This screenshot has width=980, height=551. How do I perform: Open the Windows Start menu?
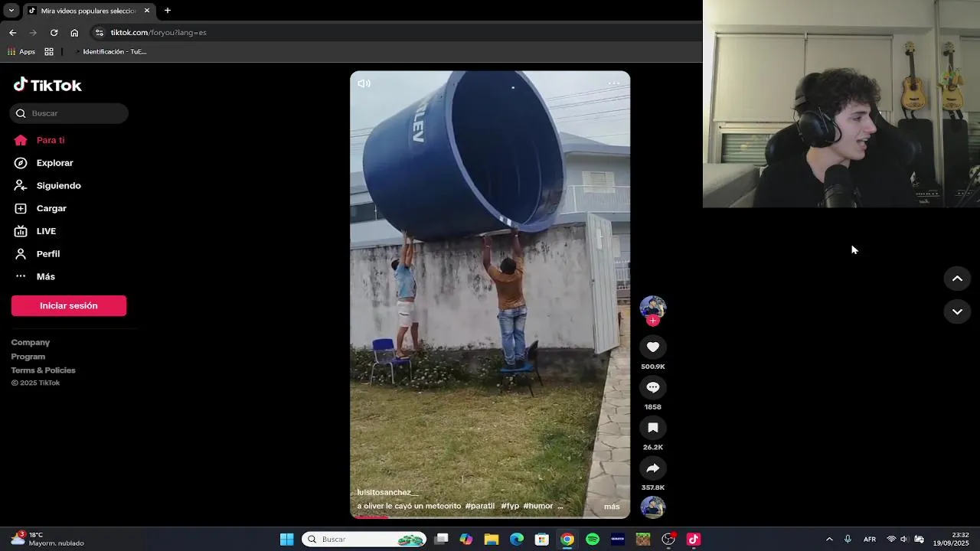286,540
